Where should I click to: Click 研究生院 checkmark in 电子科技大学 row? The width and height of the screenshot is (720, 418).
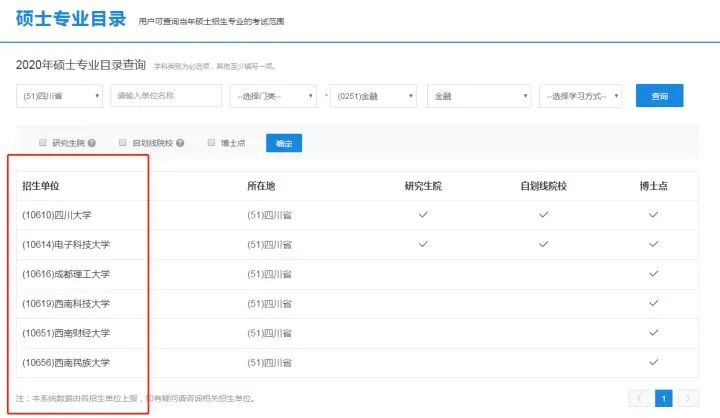click(x=423, y=244)
